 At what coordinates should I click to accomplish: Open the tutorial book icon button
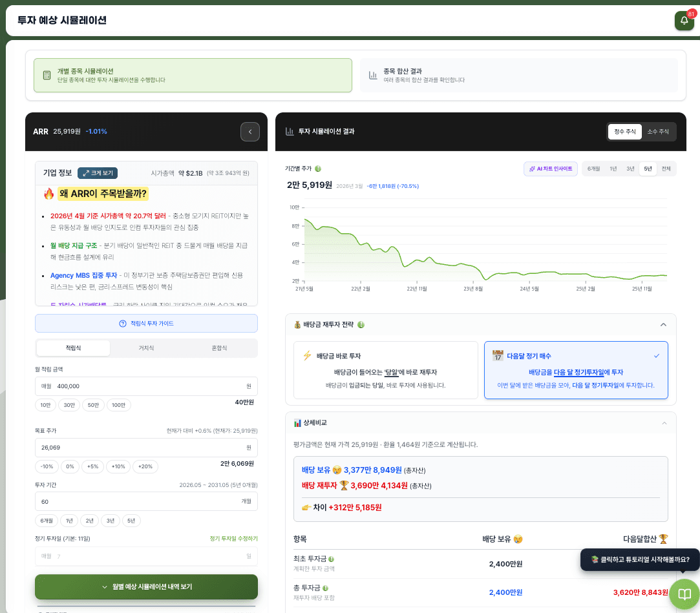[684, 594]
